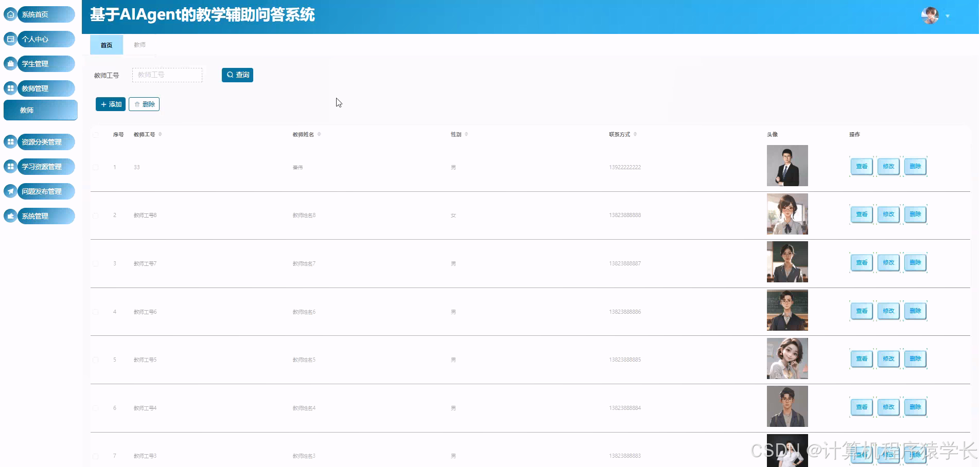This screenshot has height=467, width=980.
Task: Click the 添加 button to add teacher
Action: pos(110,104)
